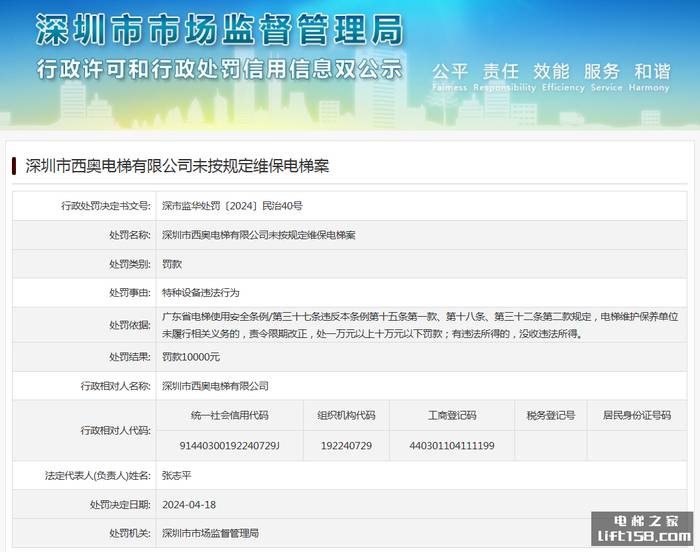Click the 行政相对人代码 label

(x=115, y=431)
